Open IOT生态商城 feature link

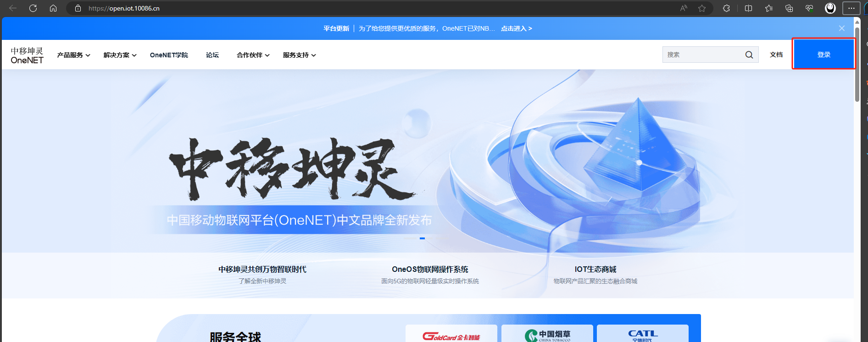595,270
